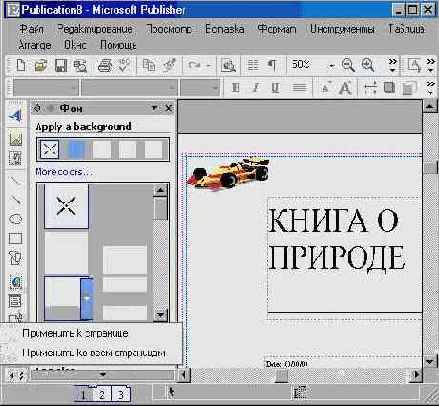Zoom out with minus magnifier

tap(348, 65)
